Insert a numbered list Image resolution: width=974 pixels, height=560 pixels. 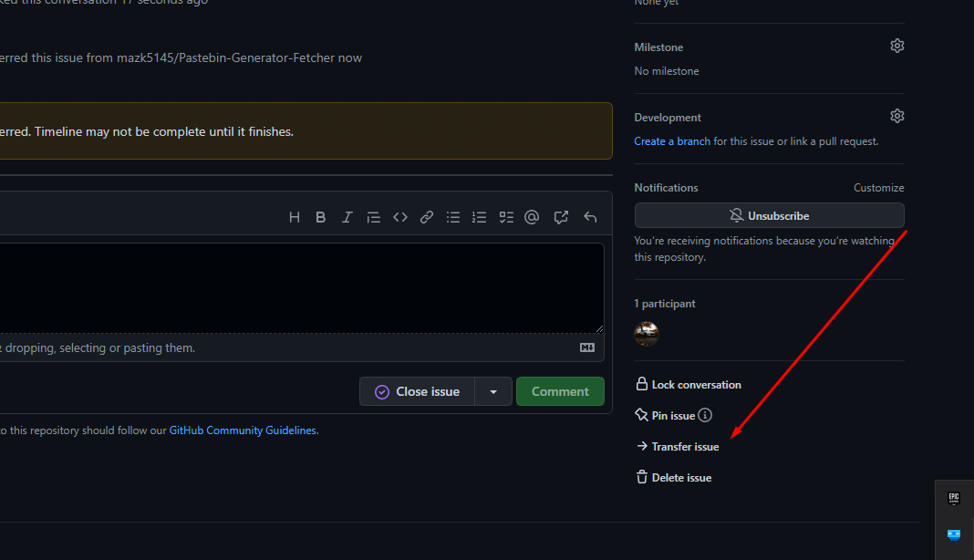click(479, 217)
